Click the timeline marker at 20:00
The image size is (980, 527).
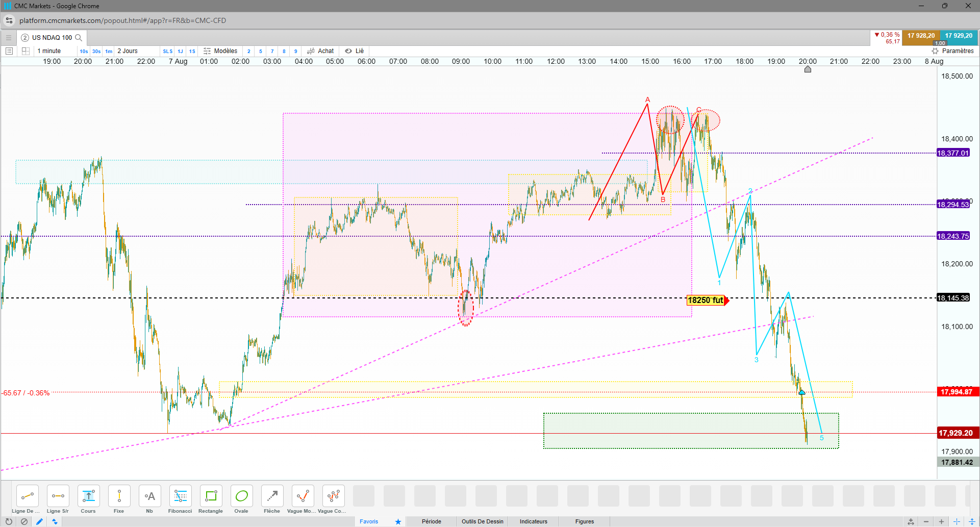click(808, 69)
